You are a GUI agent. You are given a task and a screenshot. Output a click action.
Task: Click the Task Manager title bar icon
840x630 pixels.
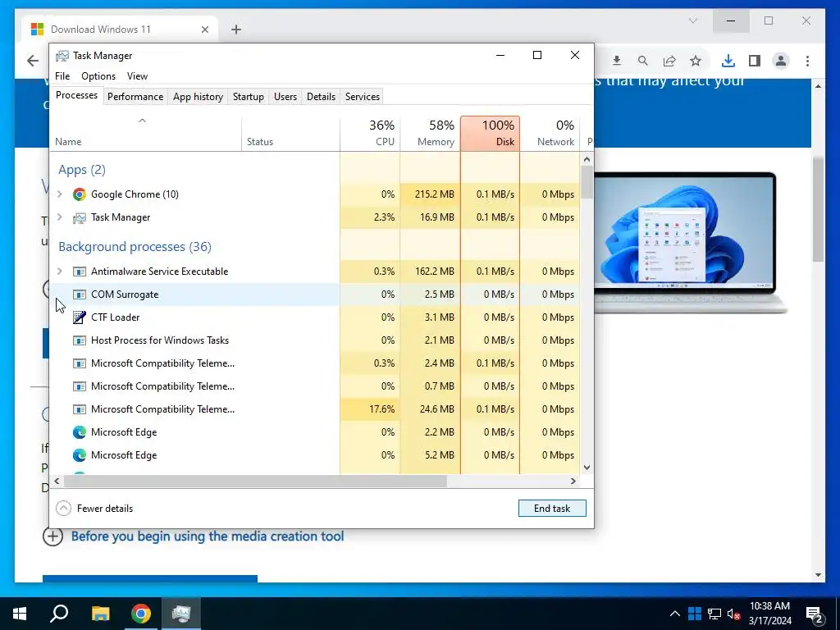tap(62, 56)
